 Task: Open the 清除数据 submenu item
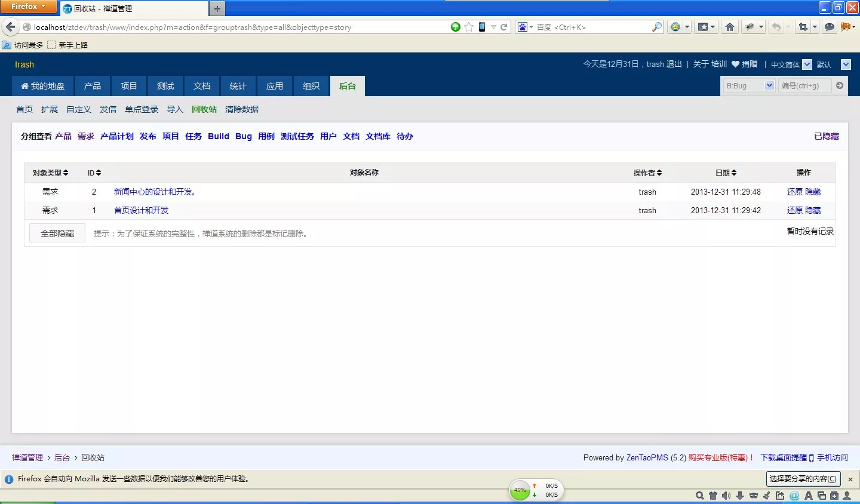point(242,109)
